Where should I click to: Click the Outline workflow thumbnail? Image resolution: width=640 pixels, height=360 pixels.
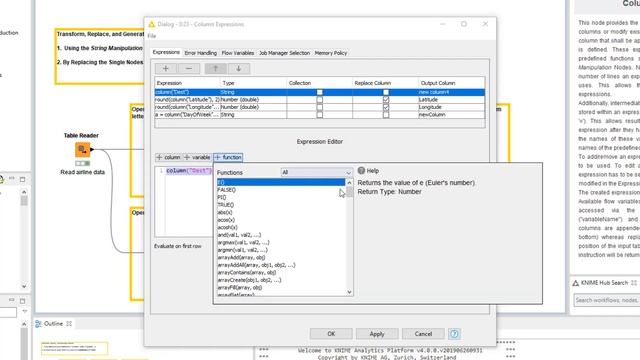coord(74,348)
